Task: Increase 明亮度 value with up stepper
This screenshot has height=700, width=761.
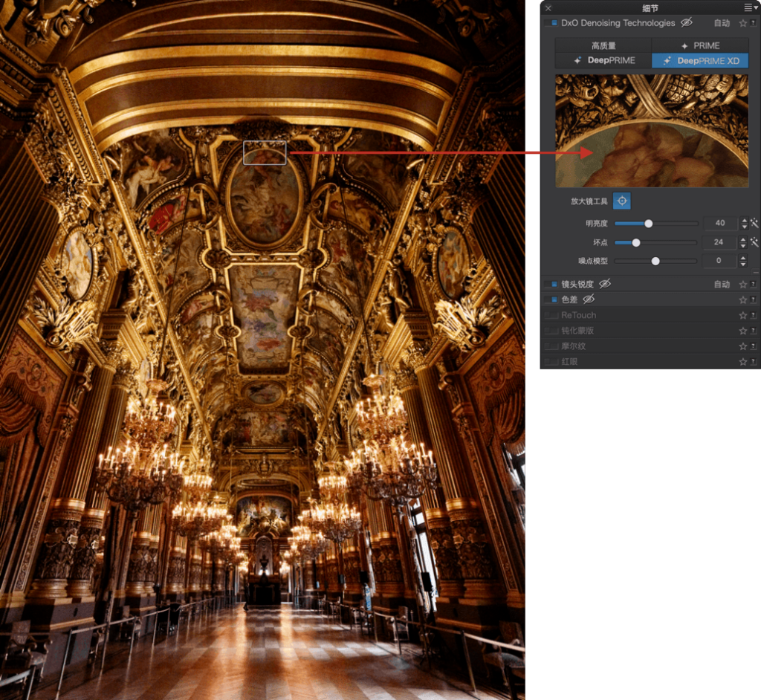Action: pyautogui.click(x=744, y=220)
